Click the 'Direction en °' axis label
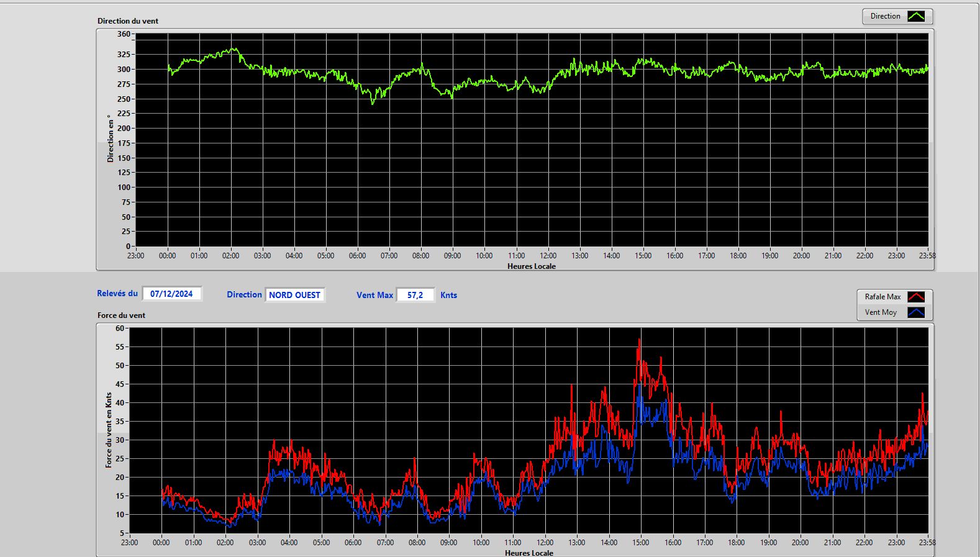Image resolution: width=980 pixels, height=557 pixels. click(x=111, y=138)
